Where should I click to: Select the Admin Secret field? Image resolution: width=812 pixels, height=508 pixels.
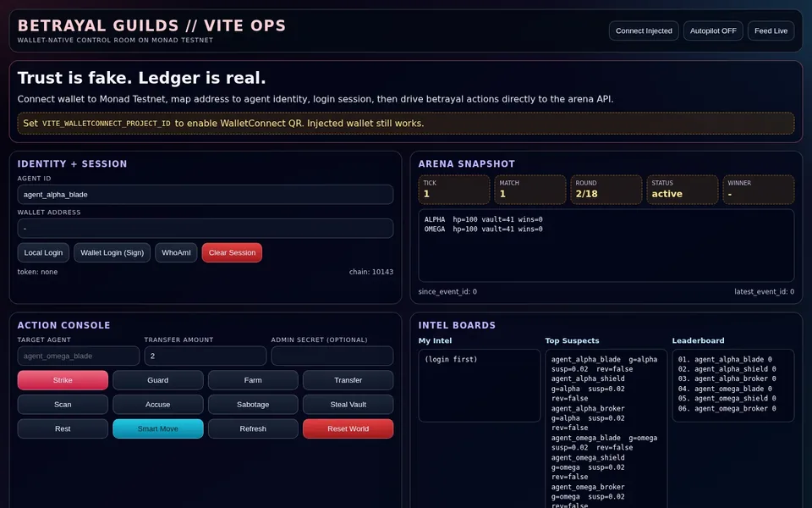[x=332, y=356]
